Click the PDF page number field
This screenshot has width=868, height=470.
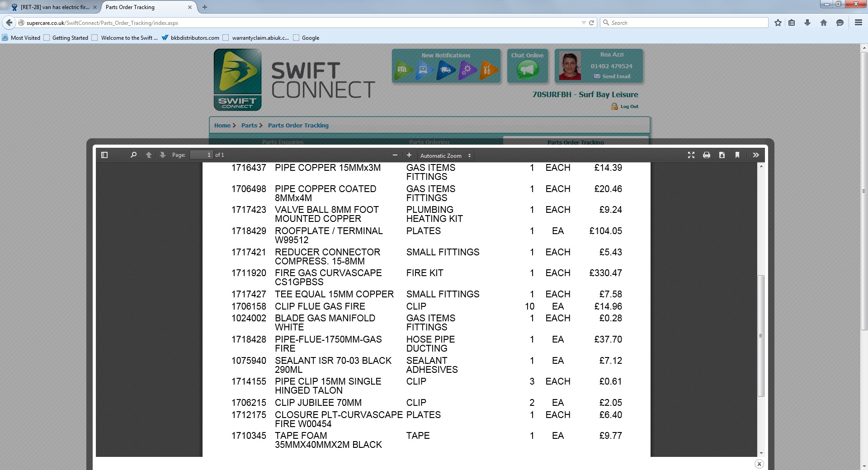click(201, 155)
